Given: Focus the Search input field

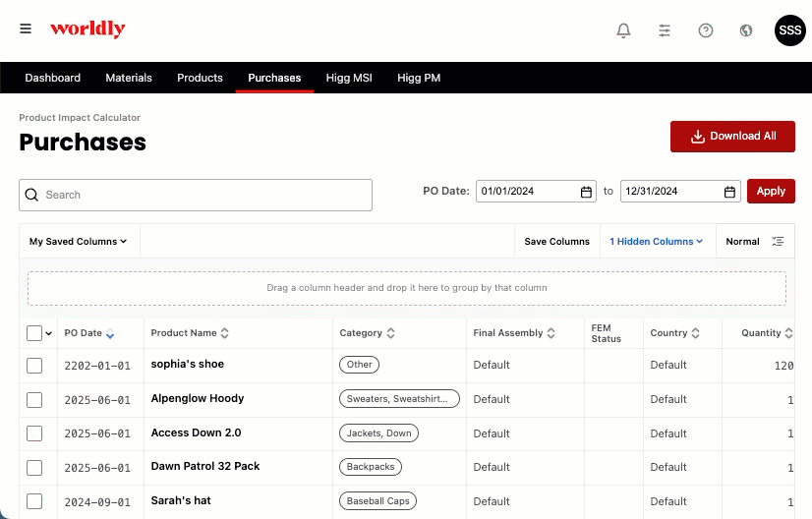Looking at the screenshot, I should click(196, 195).
